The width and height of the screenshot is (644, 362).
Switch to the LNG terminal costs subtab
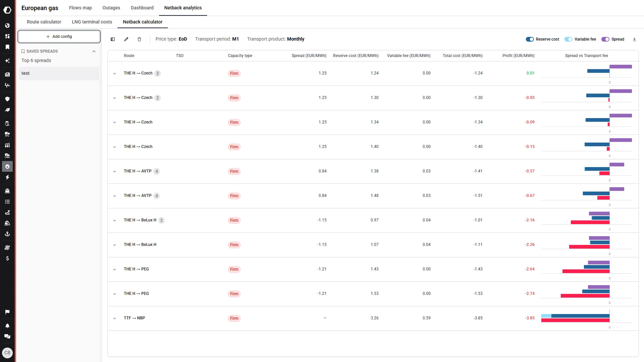click(x=92, y=22)
